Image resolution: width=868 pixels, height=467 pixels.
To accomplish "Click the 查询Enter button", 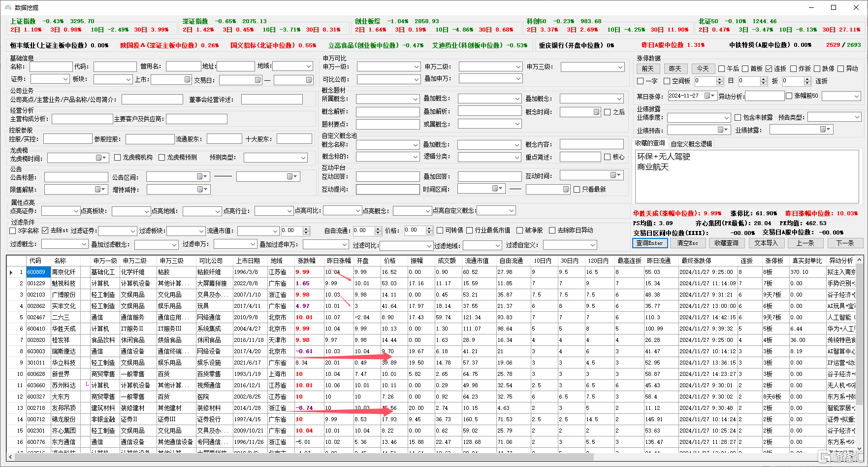I will [x=650, y=243].
